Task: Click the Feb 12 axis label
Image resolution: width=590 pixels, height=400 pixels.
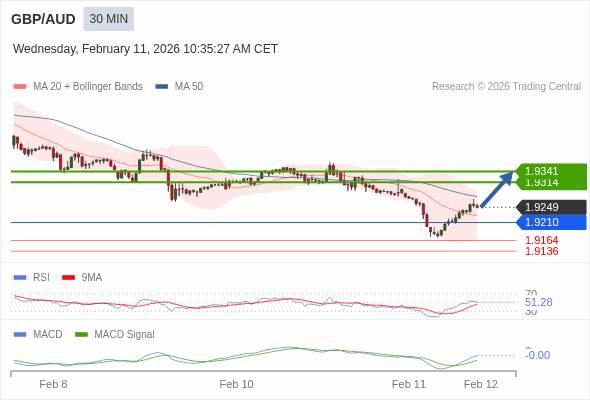Action: 481,384
